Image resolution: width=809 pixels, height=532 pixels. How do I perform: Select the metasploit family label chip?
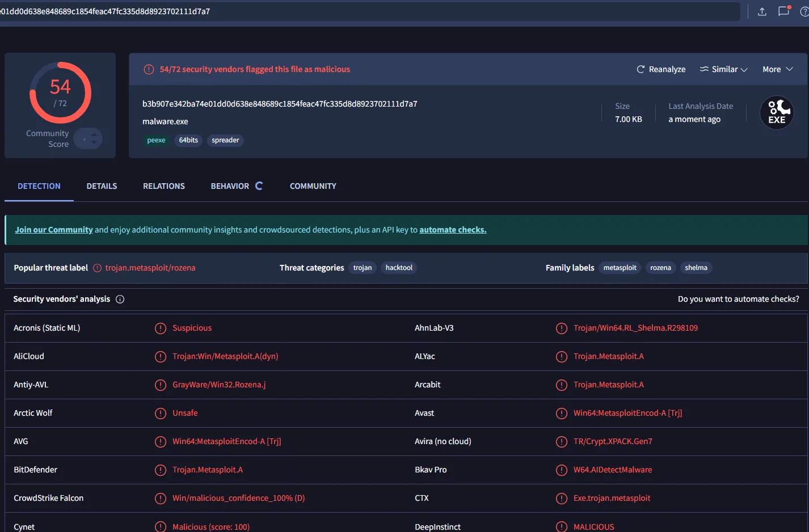point(620,268)
